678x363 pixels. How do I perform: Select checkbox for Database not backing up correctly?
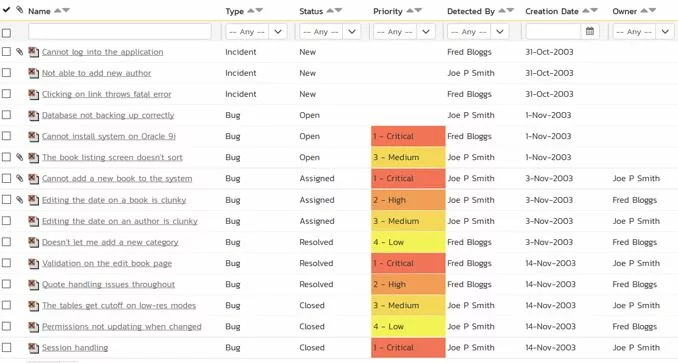coord(6,115)
